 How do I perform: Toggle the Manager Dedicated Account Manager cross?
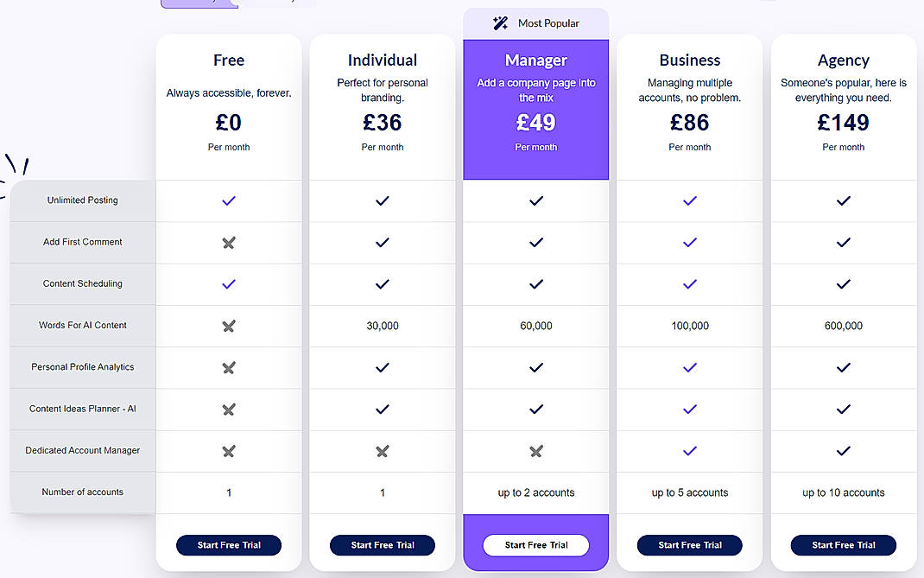coord(535,450)
